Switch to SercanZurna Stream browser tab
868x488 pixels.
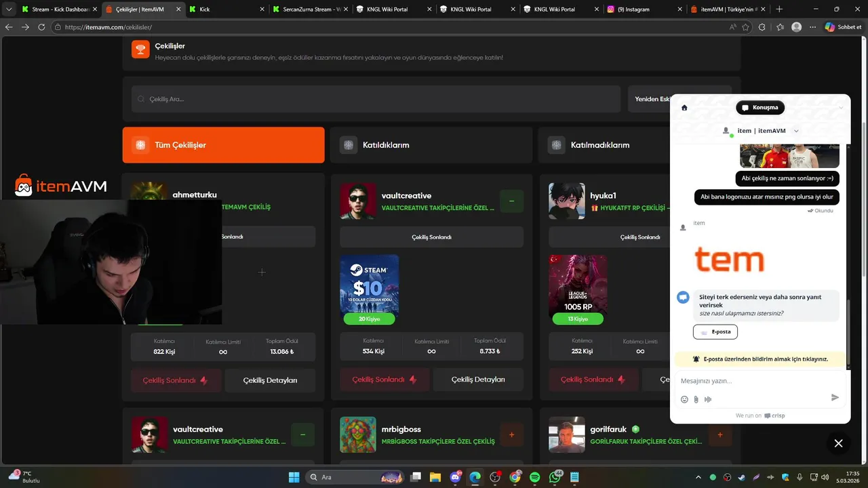tap(309, 9)
